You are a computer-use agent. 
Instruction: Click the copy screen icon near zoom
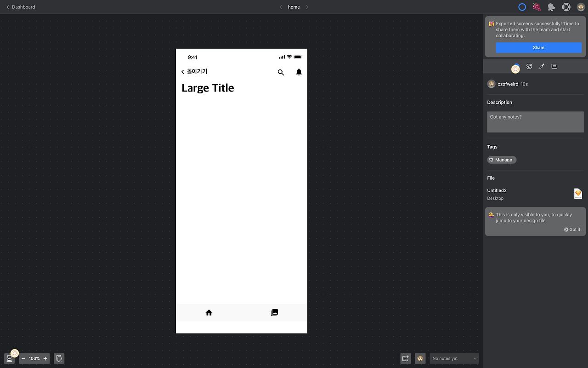(59, 358)
